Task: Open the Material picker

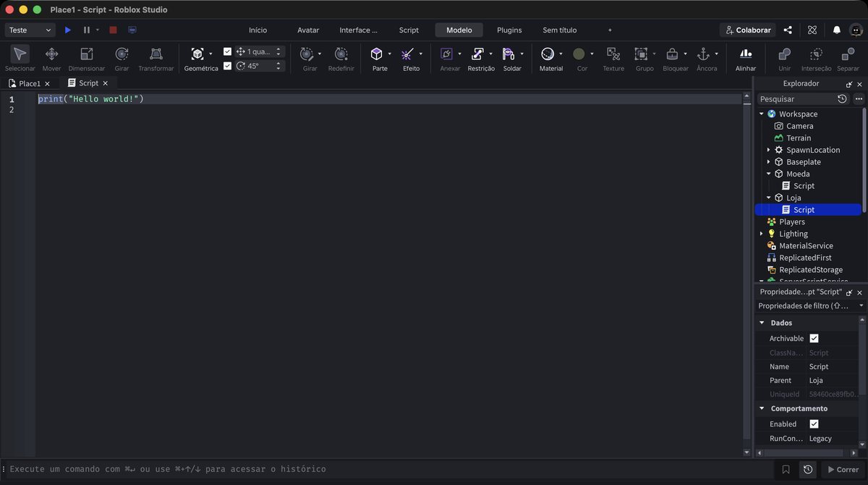Action: pos(548,54)
